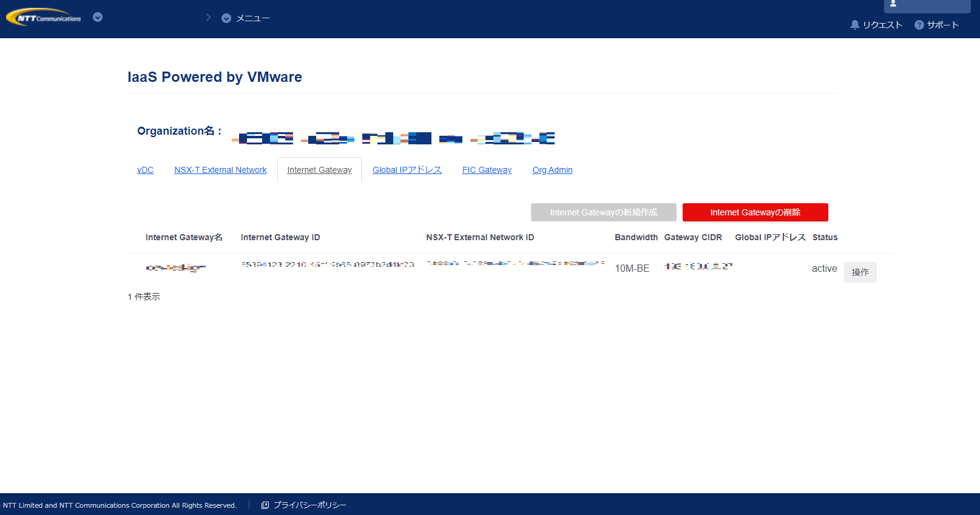Click the active status text

[x=825, y=268]
